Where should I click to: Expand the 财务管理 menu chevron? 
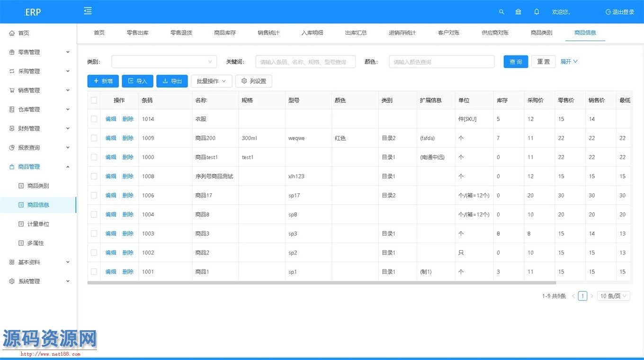pos(68,128)
